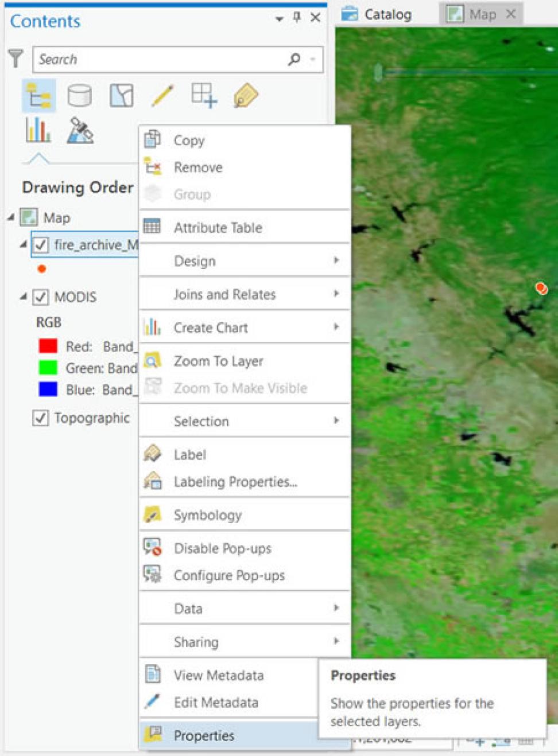Choose View Metadata menu entry
The width and height of the screenshot is (558, 756).
point(230,675)
